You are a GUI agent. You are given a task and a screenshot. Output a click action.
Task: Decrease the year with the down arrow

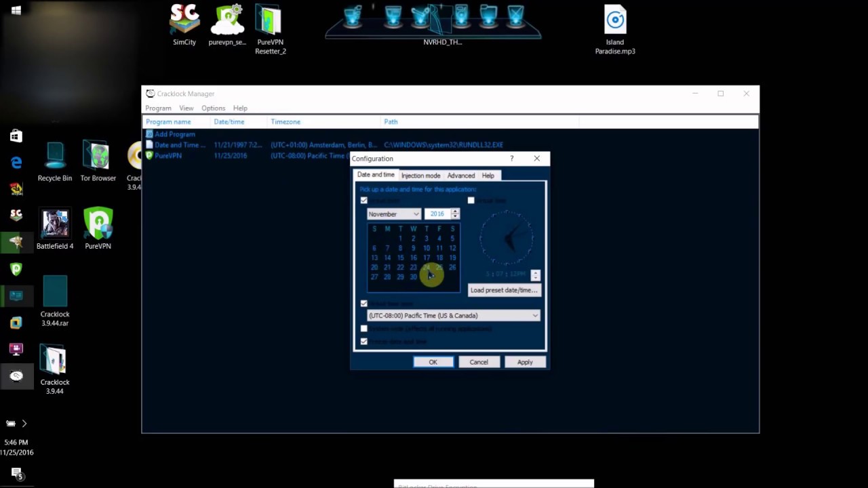pos(455,216)
